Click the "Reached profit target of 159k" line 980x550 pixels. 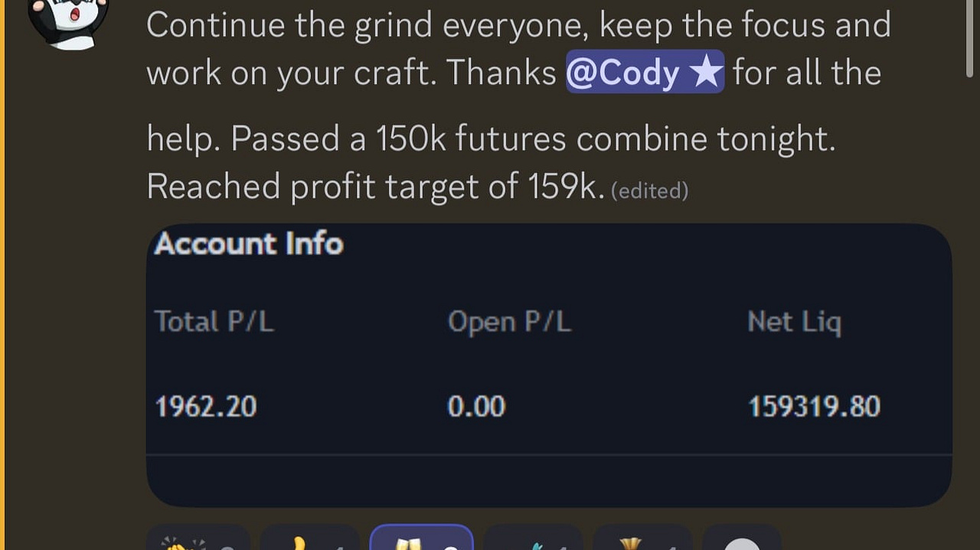tap(375, 186)
